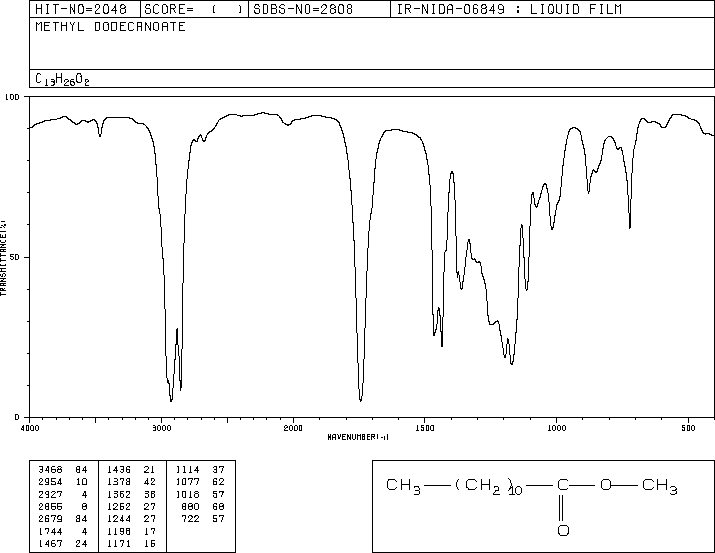Click the 100 label on transmittance axis
715x553 pixels.
point(12,97)
